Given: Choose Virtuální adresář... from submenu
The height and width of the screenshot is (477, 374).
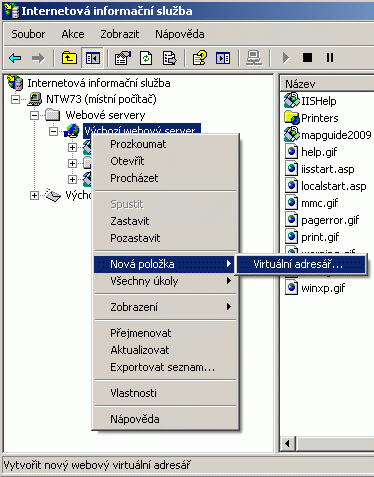Looking at the screenshot, I should pos(301,264).
